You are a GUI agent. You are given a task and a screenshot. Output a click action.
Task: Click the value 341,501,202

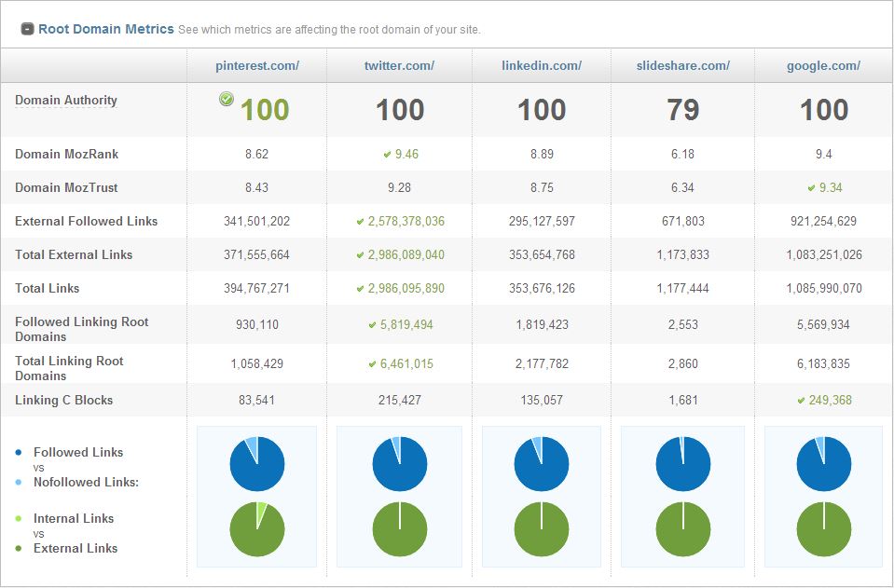257,222
